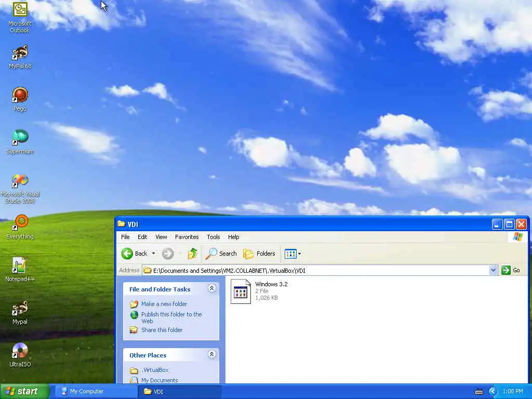532x399 pixels.
Task: Select Microsoft Visual Studio 2008 shortcut
Action: pyautogui.click(x=20, y=188)
